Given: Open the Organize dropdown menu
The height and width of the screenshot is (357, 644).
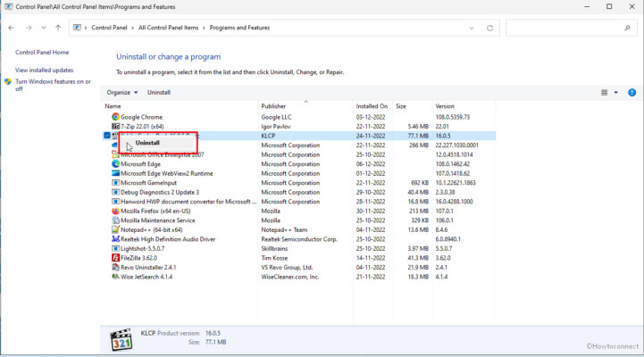Looking at the screenshot, I should 122,93.
